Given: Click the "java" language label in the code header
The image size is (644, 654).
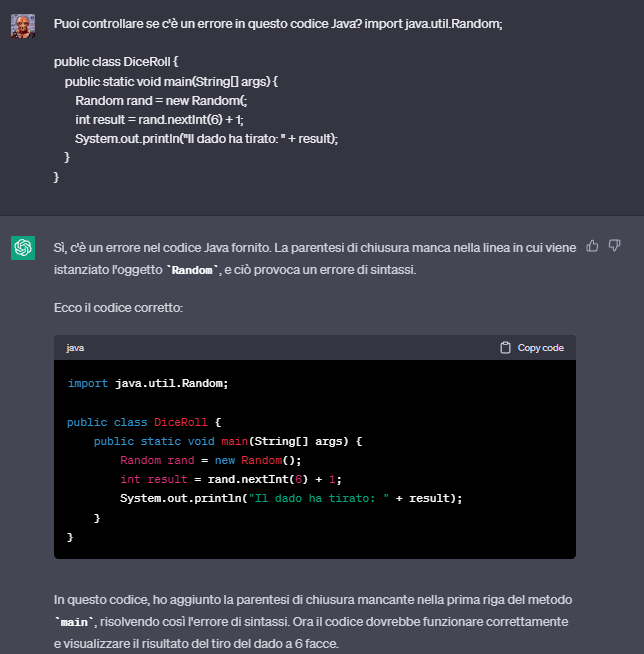Looking at the screenshot, I should pos(75,348).
